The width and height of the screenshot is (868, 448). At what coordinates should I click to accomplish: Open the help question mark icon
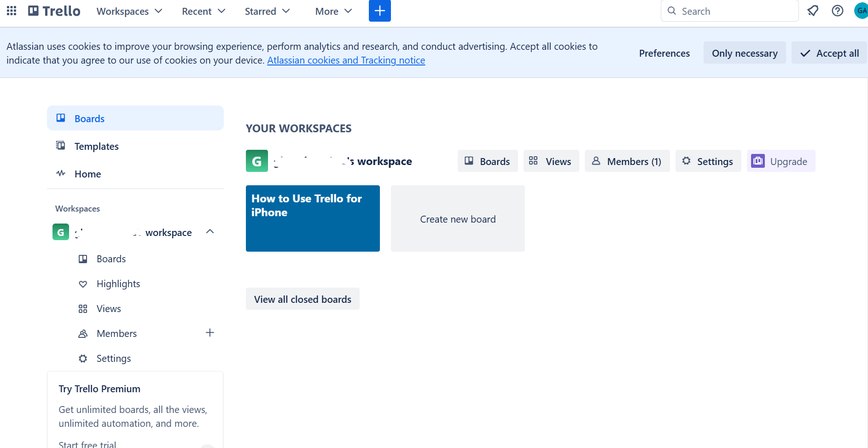[x=838, y=11]
